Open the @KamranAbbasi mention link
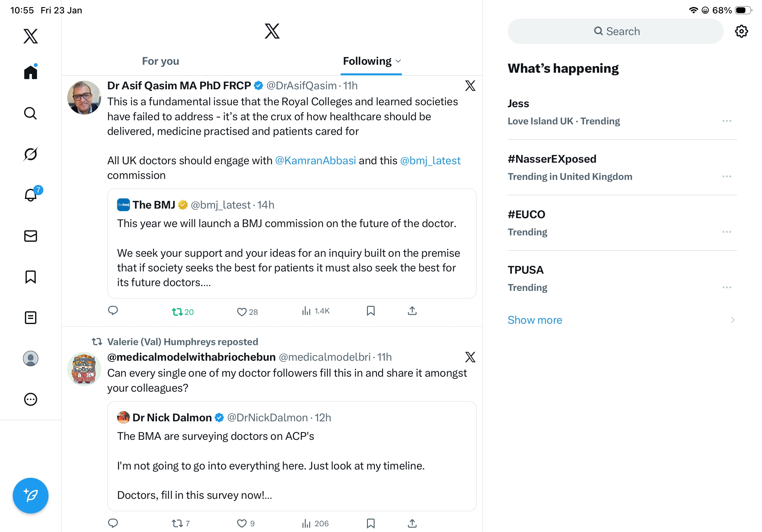Viewport: 762px width, 532px height. (x=315, y=160)
